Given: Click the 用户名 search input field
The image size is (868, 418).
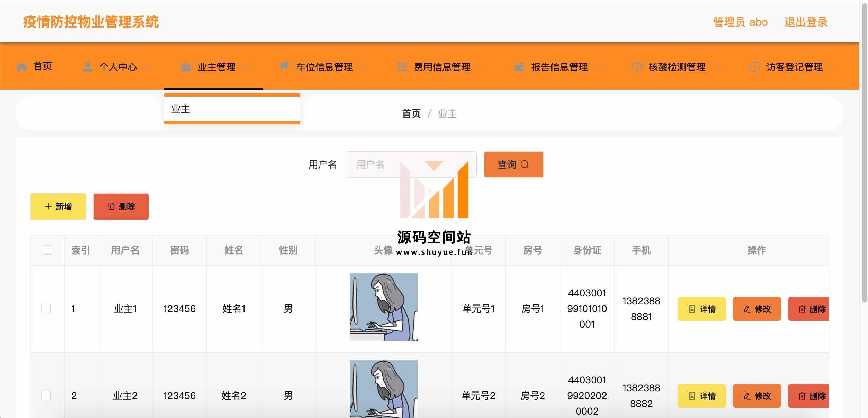Looking at the screenshot, I should click(411, 164).
